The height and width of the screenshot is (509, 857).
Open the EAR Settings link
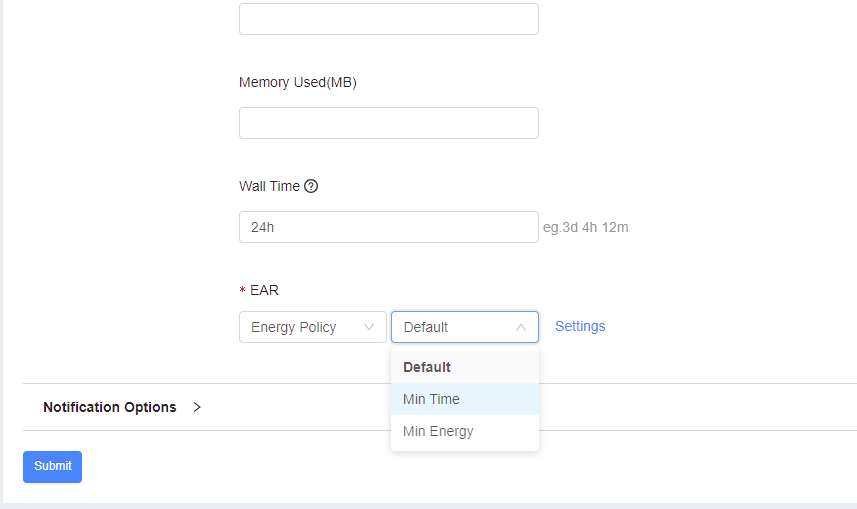click(580, 326)
